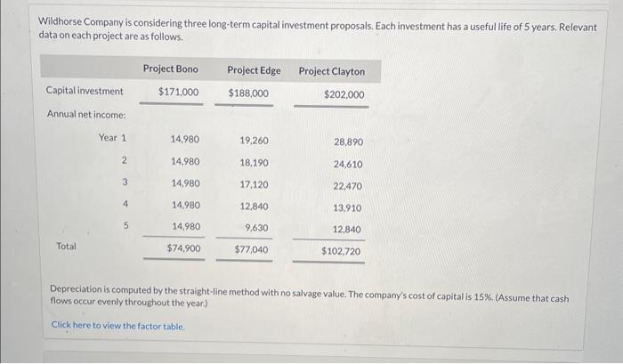
Task: Select the Project Bono column header
Action: [171, 69]
